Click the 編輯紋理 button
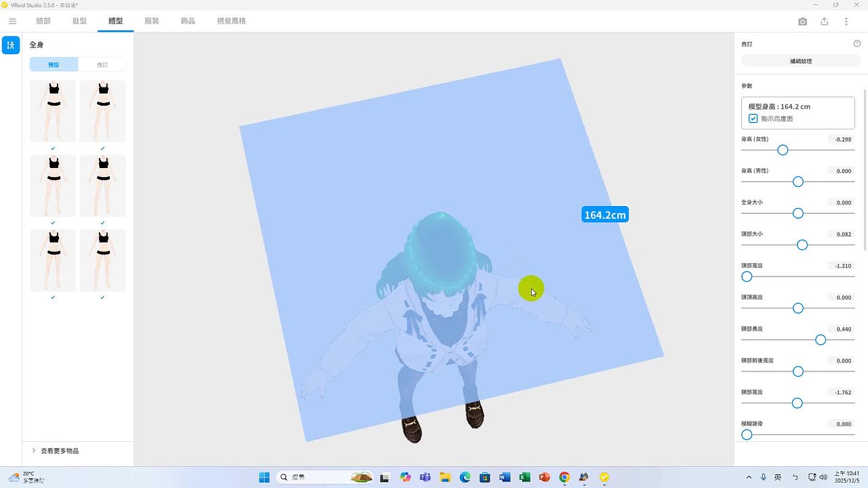This screenshot has width=868, height=488. (x=801, y=60)
